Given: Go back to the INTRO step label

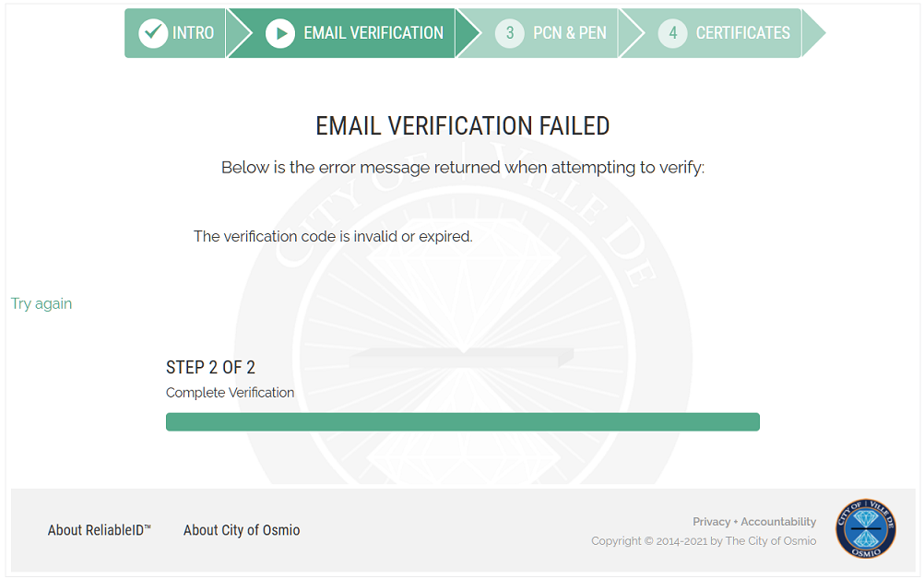Looking at the screenshot, I should [193, 33].
